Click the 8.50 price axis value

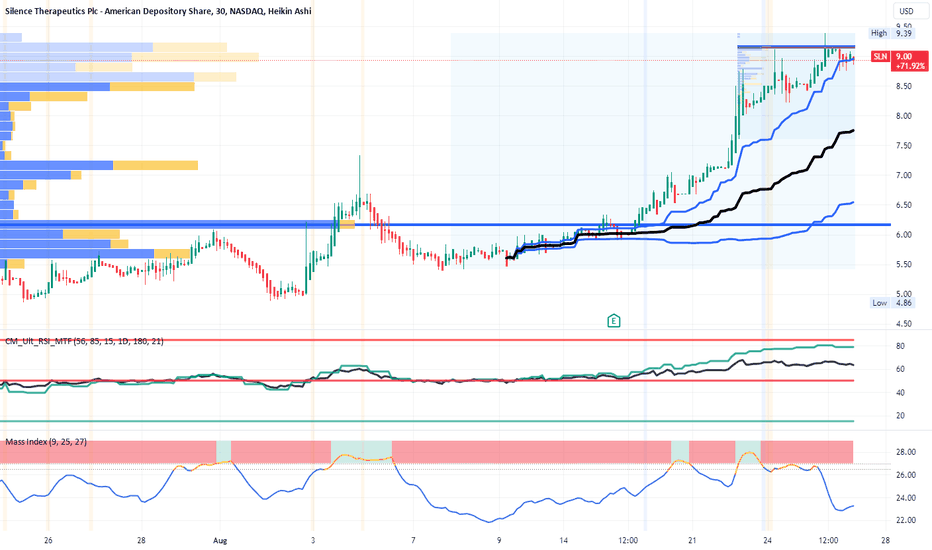(903, 86)
